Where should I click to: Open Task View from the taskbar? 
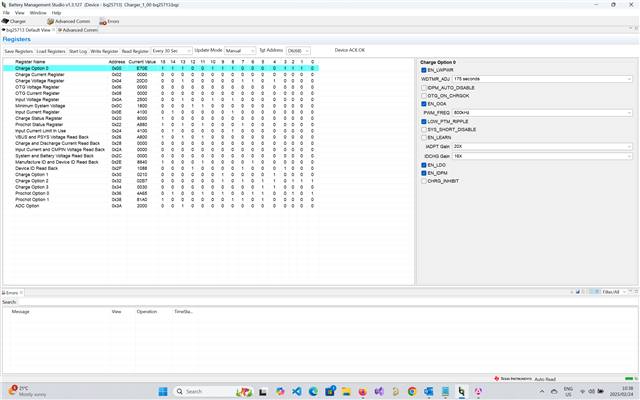[x=263, y=391]
